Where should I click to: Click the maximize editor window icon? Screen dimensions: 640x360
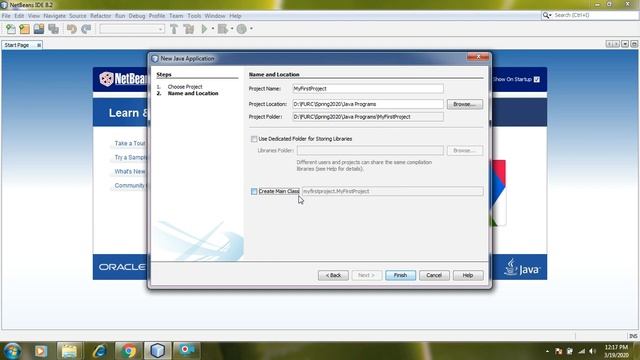(x=634, y=44)
